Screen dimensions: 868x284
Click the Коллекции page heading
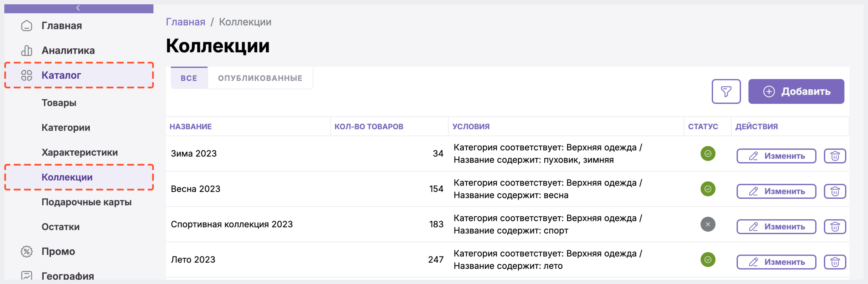point(218,46)
